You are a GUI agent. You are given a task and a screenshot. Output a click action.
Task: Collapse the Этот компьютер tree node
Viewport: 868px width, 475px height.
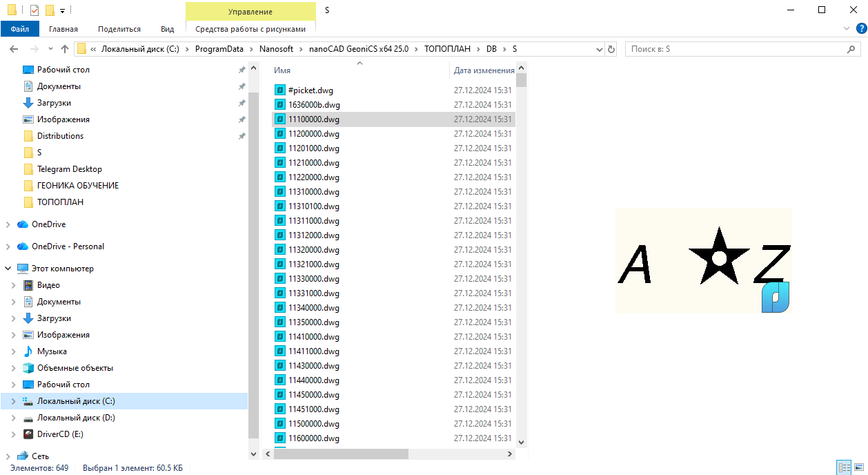(8, 269)
